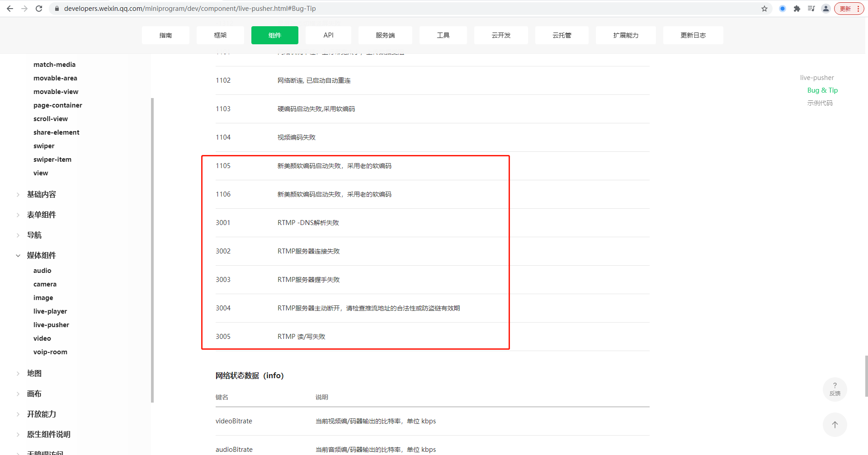Click the red 更新 update button

[x=849, y=9]
